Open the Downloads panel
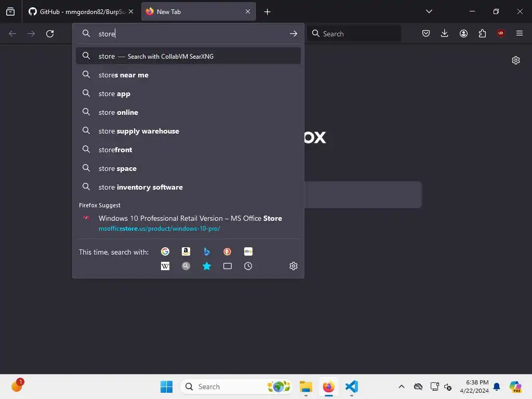The height and width of the screenshot is (399, 532). (445, 33)
